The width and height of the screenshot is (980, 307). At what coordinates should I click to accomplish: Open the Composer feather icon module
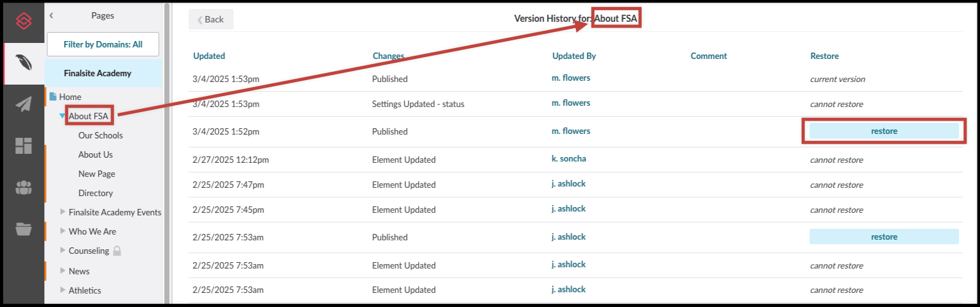click(24, 64)
